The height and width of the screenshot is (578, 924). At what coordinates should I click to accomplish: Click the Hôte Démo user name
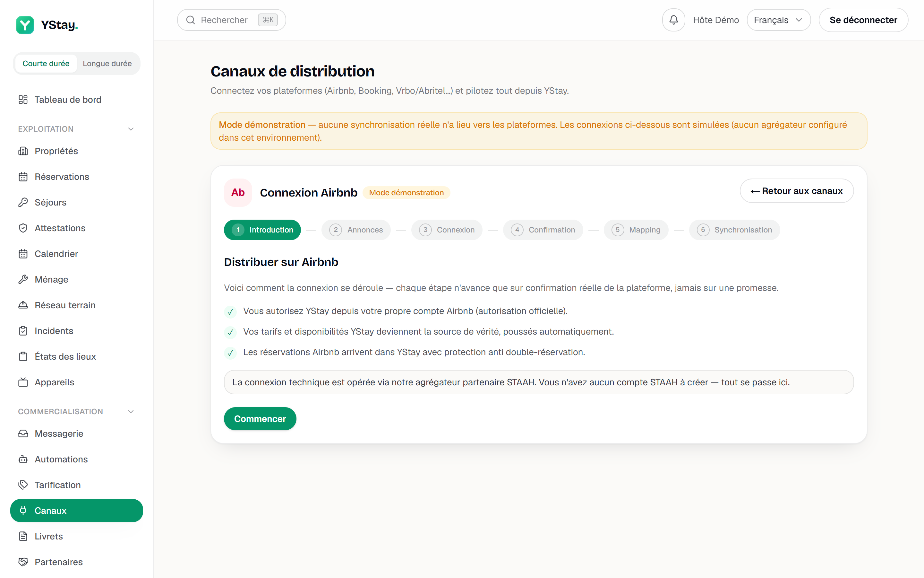[716, 20]
